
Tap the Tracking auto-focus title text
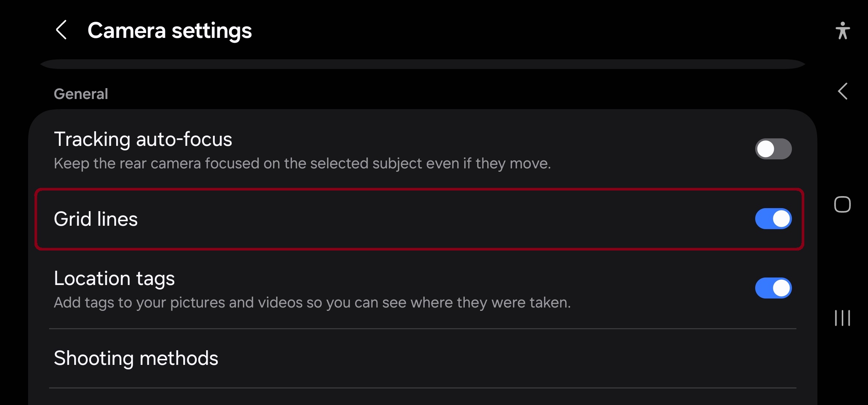point(143,139)
